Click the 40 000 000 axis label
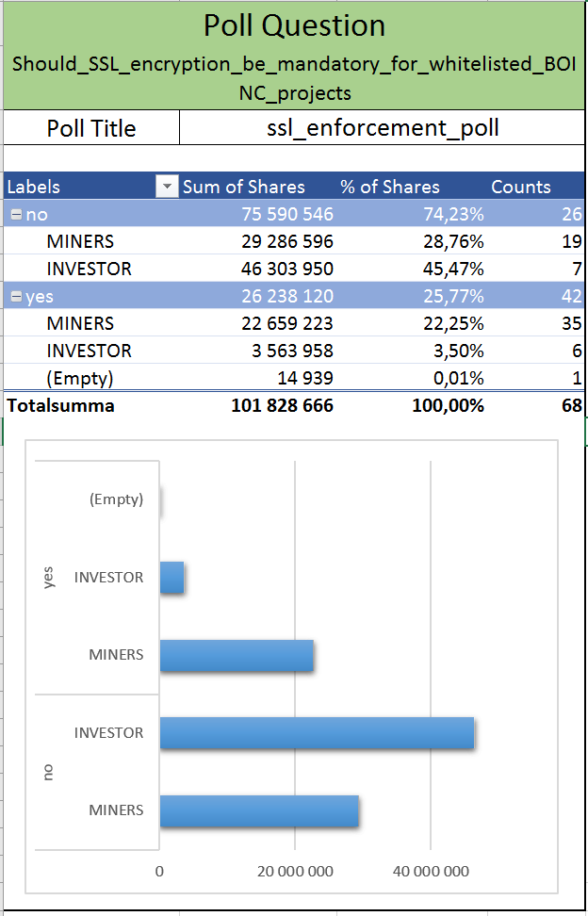 431,872
